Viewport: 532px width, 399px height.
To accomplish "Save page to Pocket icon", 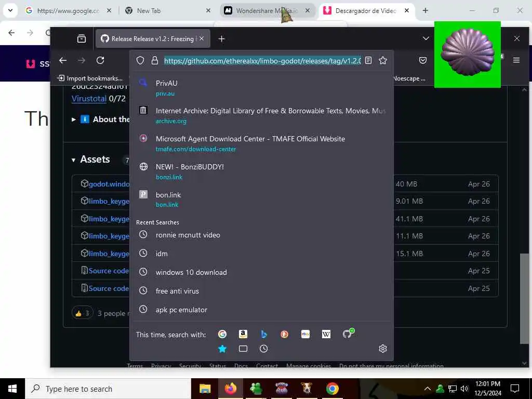I will click(423, 60).
